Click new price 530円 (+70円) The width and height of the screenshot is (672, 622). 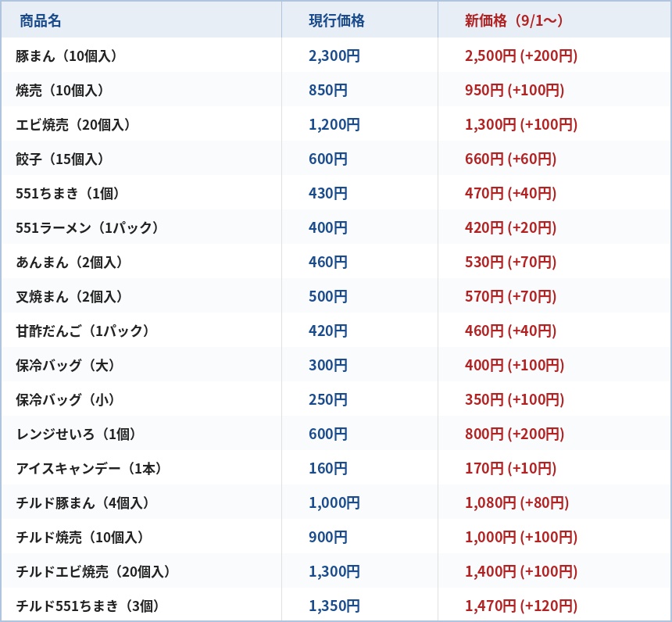(x=510, y=262)
